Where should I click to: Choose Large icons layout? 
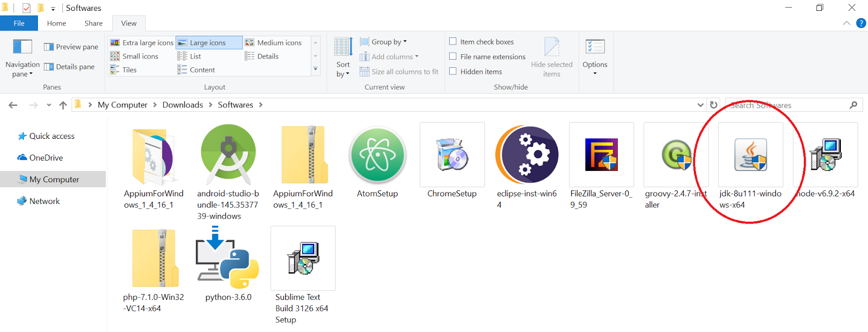[x=209, y=42]
